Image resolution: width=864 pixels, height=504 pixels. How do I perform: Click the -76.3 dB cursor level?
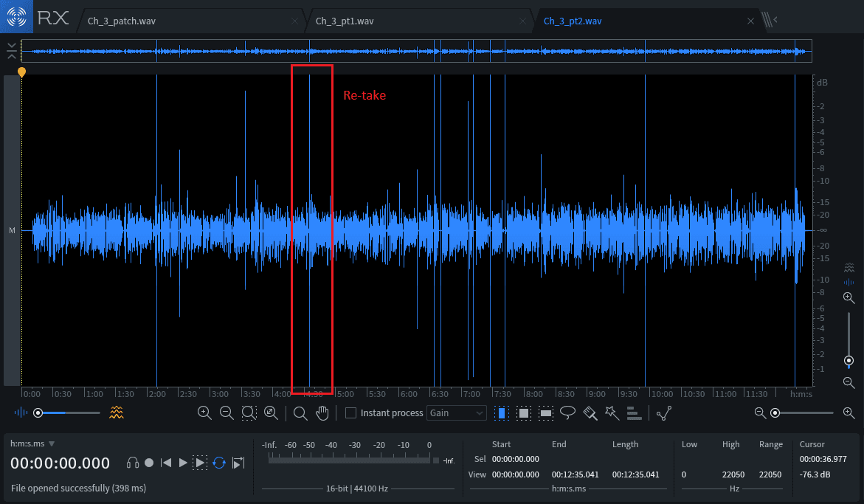pos(815,474)
